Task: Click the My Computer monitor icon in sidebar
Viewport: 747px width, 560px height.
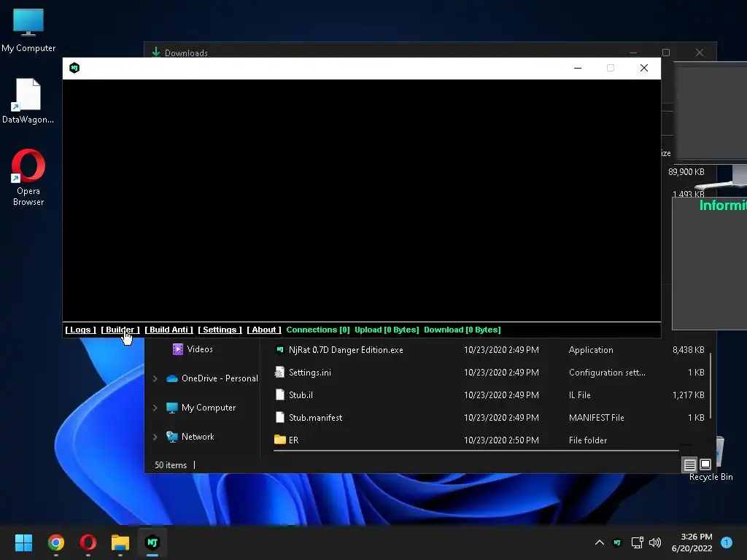Action: pyautogui.click(x=172, y=408)
